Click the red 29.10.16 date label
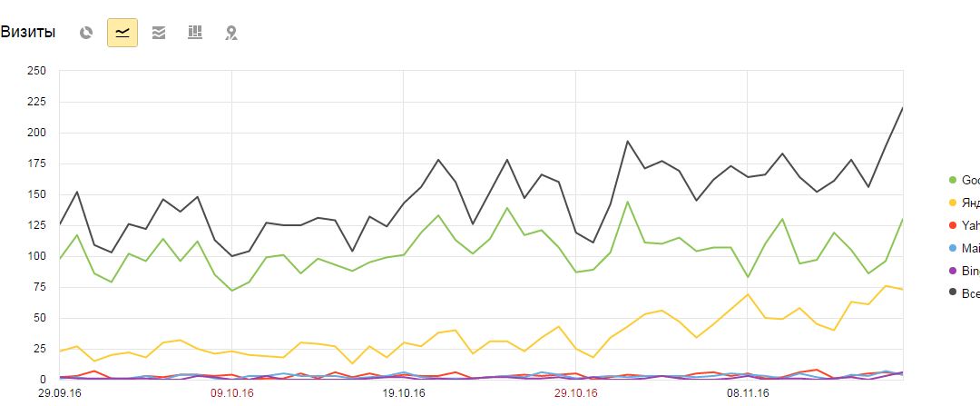 pos(576,392)
